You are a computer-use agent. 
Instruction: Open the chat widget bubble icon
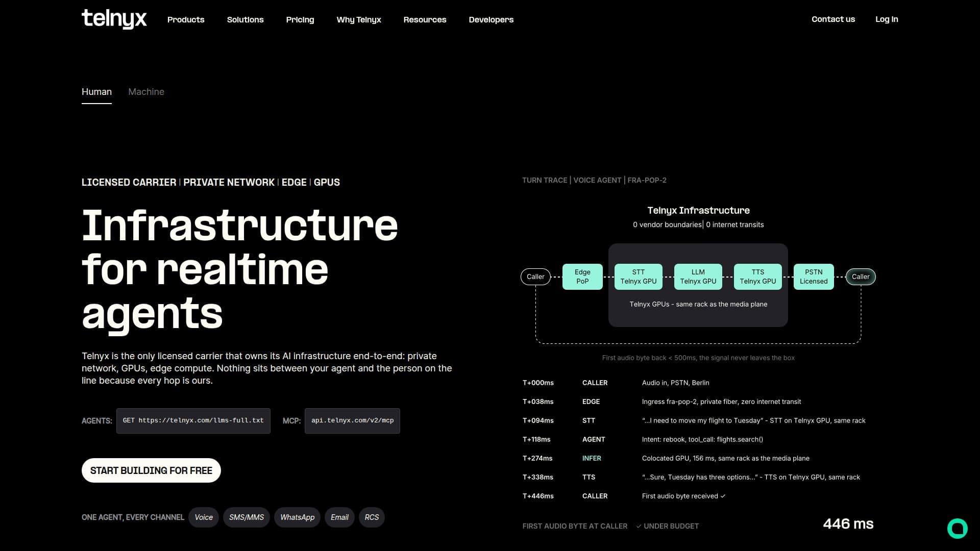point(957,528)
